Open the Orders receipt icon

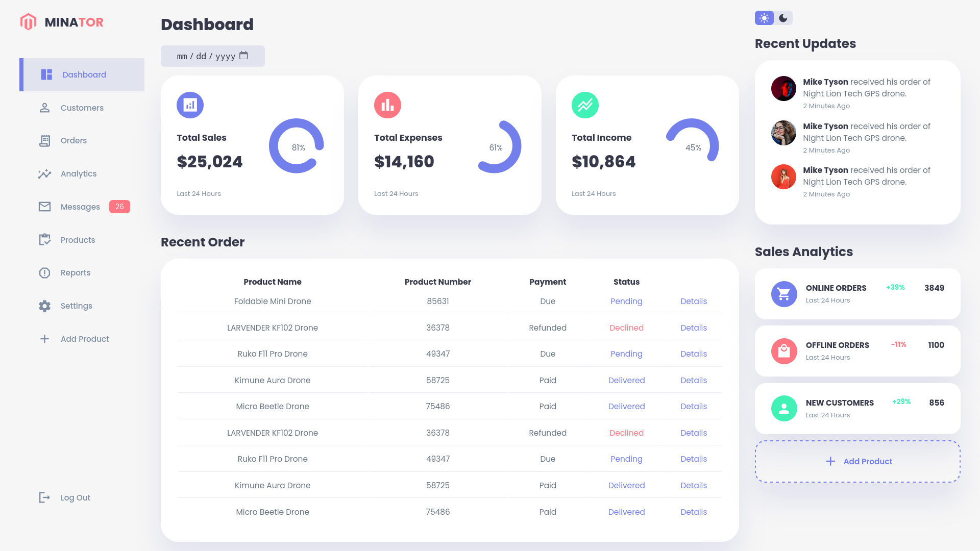[45, 141]
